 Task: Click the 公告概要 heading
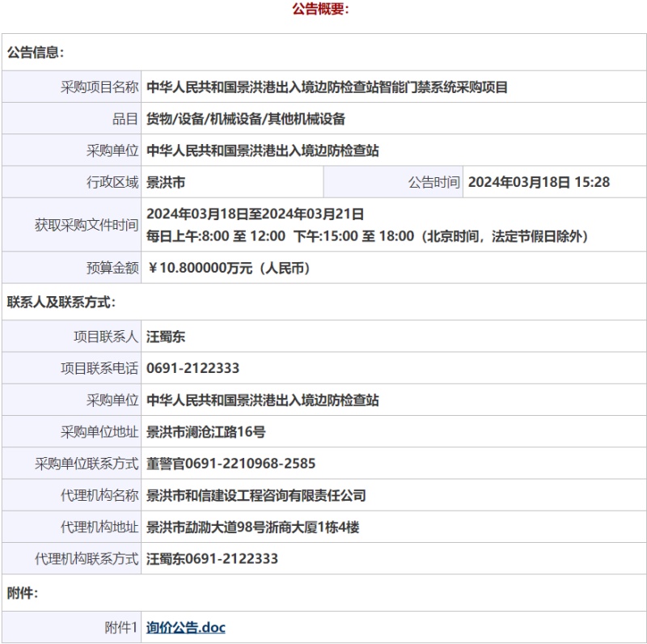tap(320, 10)
